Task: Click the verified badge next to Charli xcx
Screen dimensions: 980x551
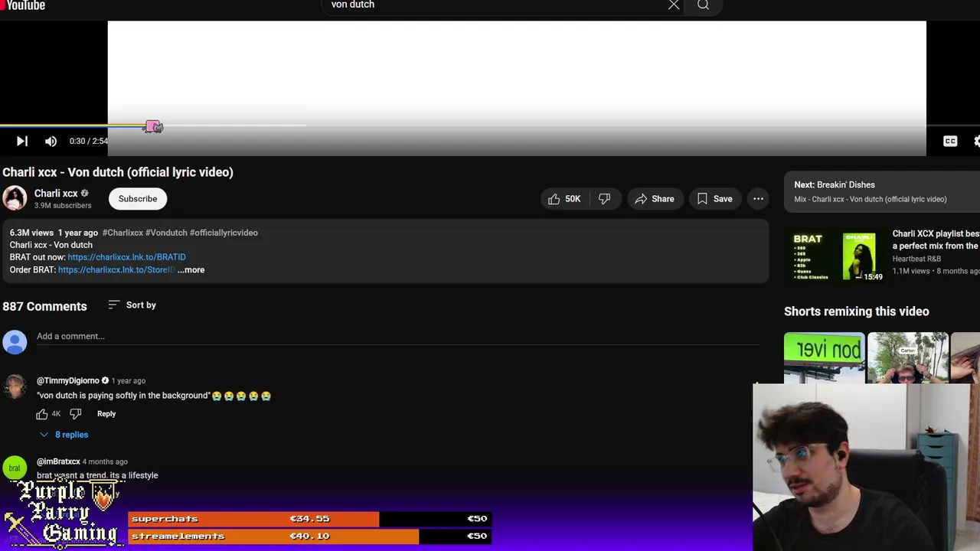Action: click(x=84, y=194)
